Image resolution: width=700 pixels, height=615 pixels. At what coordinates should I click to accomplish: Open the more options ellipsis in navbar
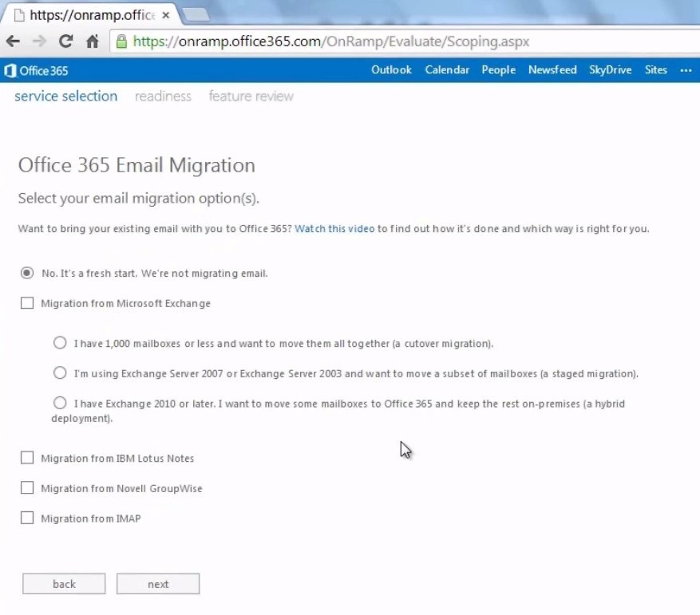click(686, 70)
